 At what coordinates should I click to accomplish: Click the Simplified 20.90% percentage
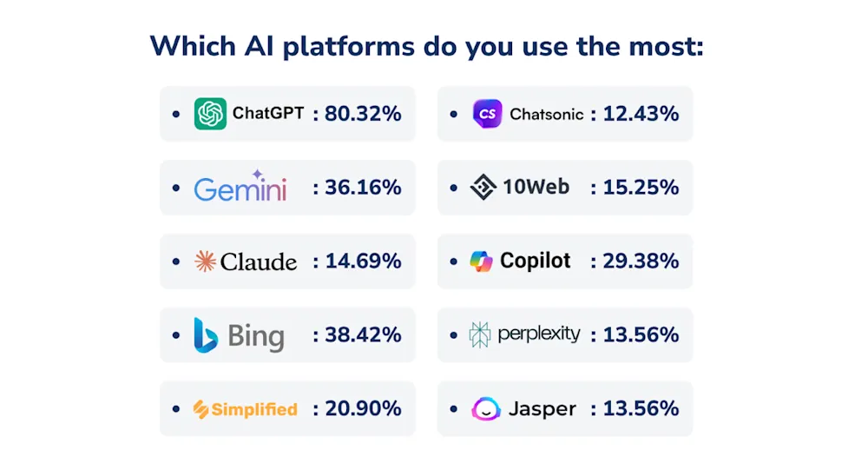[363, 408]
